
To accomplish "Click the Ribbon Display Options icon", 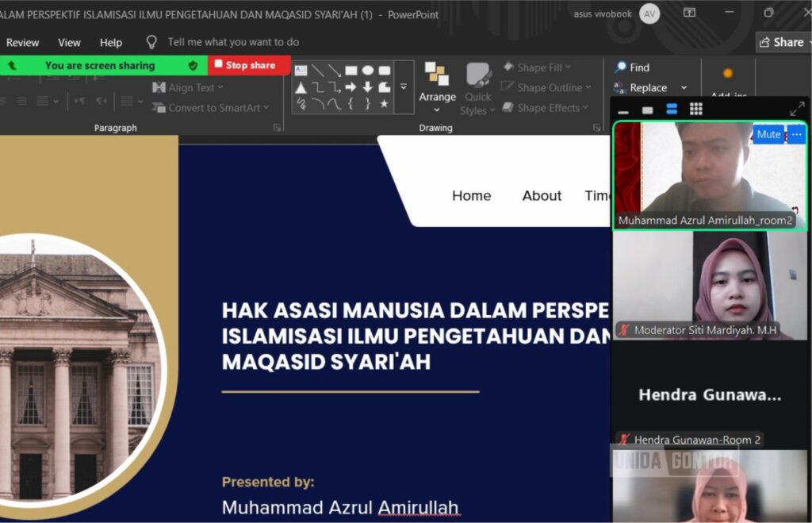I will [x=689, y=13].
